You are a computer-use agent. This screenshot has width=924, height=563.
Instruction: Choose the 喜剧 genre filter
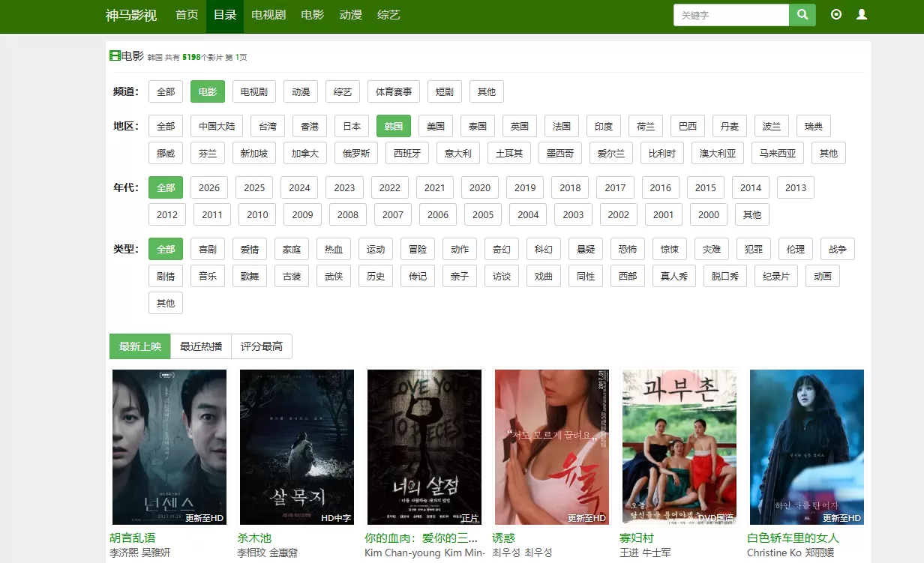click(x=208, y=249)
